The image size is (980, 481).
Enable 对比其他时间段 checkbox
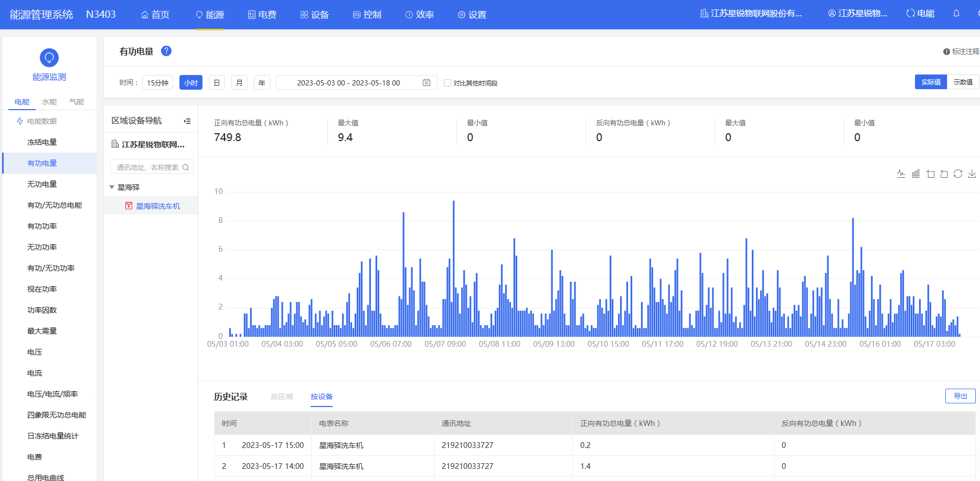coord(448,83)
